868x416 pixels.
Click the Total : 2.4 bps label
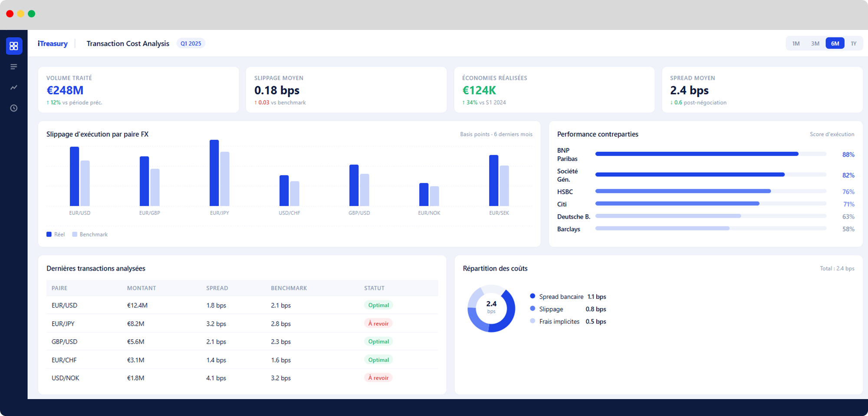[x=837, y=269]
